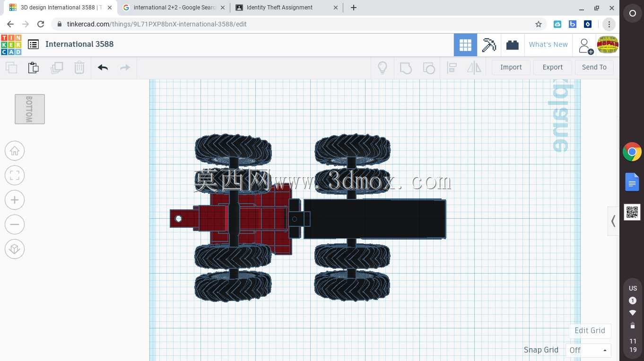
Task: Bookmark this page with star icon
Action: 538,24
